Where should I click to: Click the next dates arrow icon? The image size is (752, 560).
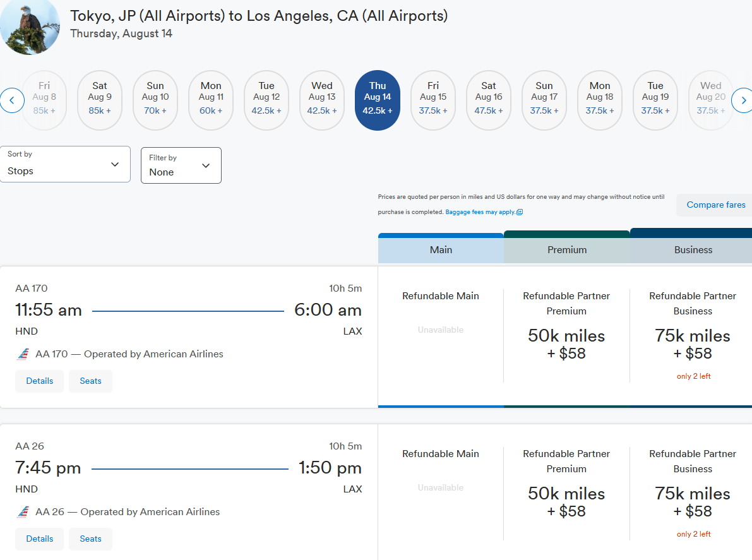click(x=743, y=100)
